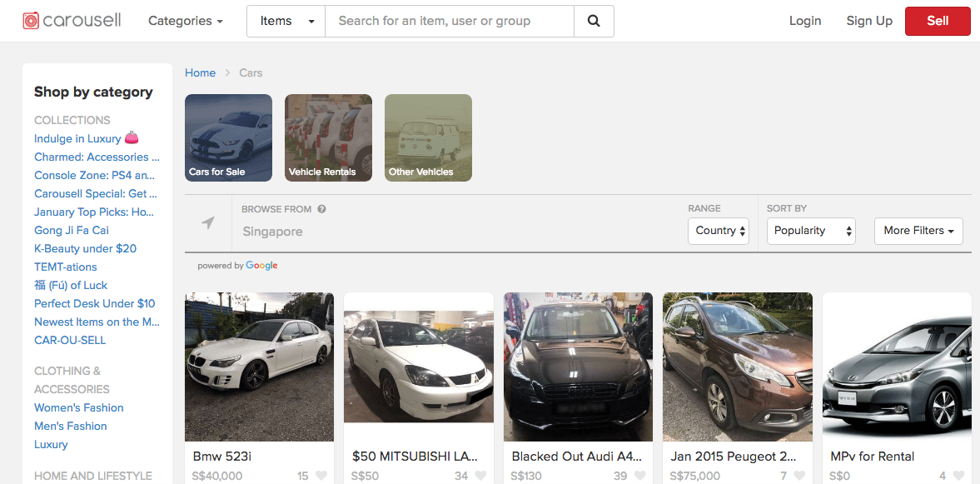980x484 pixels.
Task: Click the S$75,000 price text
Action: (x=695, y=476)
